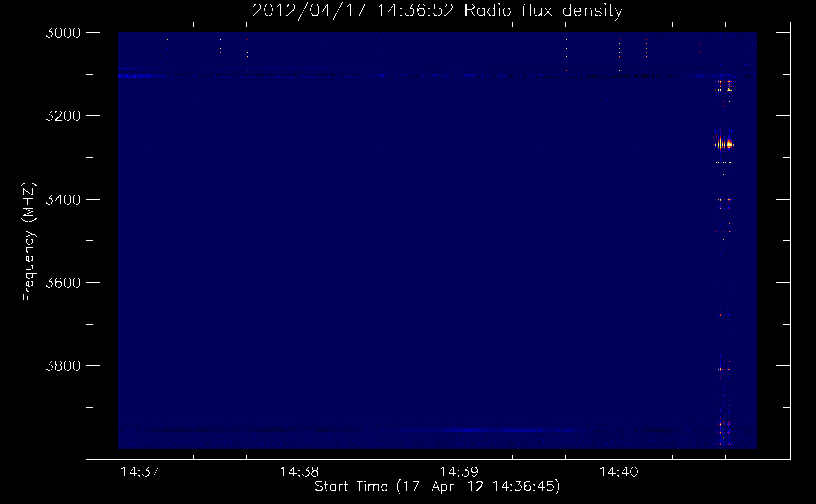Click the plot title "2012/04/17 14:36:52 Radio flux density"
Screen dimensions: 816x504
(437, 10)
